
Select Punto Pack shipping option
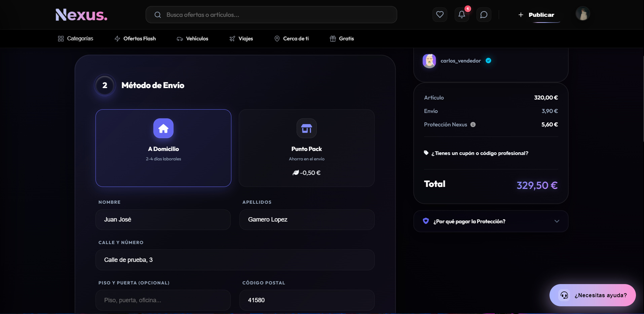coord(307,148)
